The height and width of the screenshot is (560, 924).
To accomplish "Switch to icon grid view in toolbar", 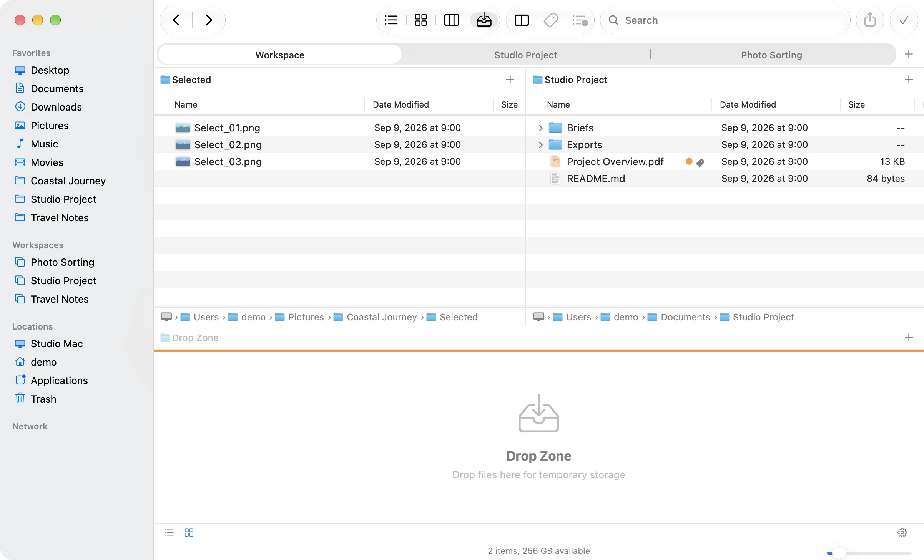I will click(x=421, y=20).
